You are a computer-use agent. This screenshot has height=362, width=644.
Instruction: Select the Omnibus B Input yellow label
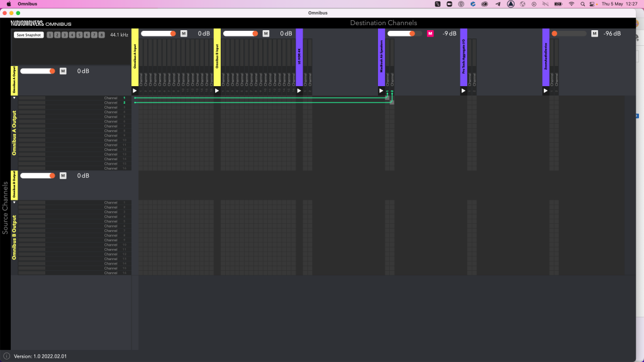coord(217,57)
